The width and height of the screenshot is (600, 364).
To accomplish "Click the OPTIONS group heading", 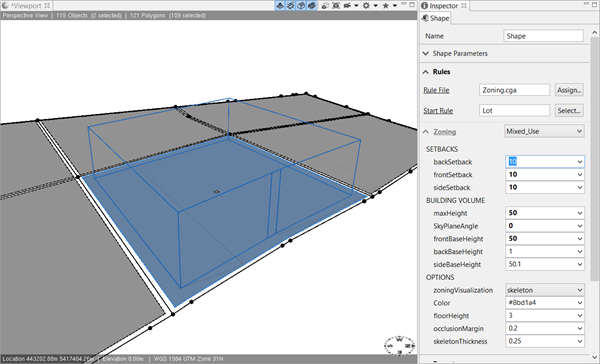I will pos(440,277).
